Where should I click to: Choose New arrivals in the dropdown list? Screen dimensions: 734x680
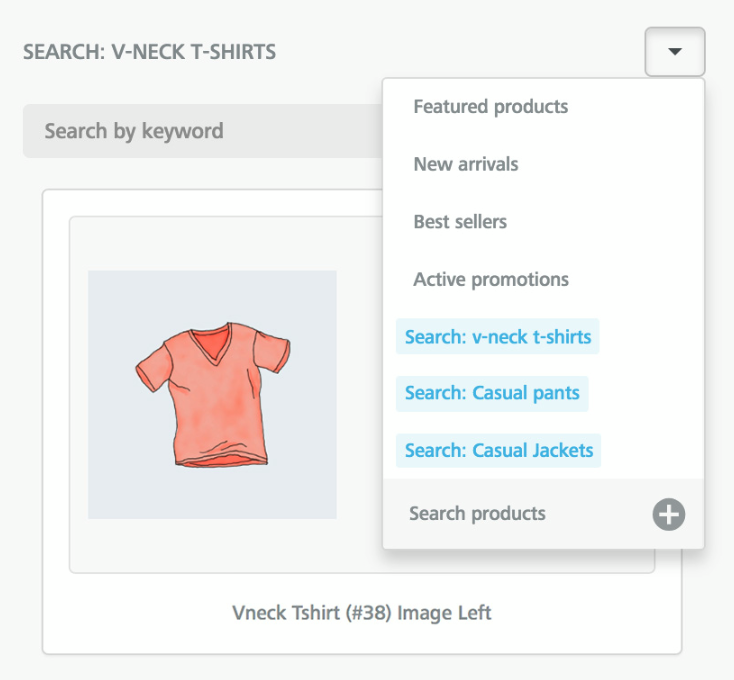(466, 164)
